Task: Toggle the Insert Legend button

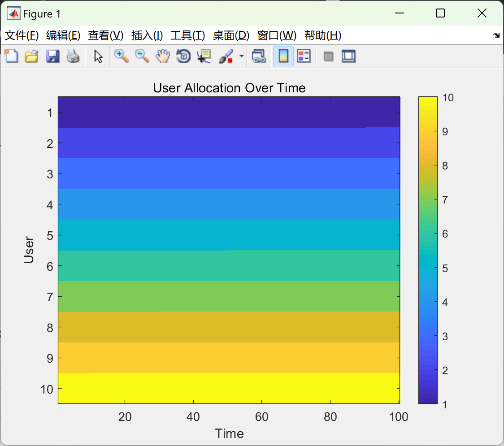Action: tap(304, 56)
